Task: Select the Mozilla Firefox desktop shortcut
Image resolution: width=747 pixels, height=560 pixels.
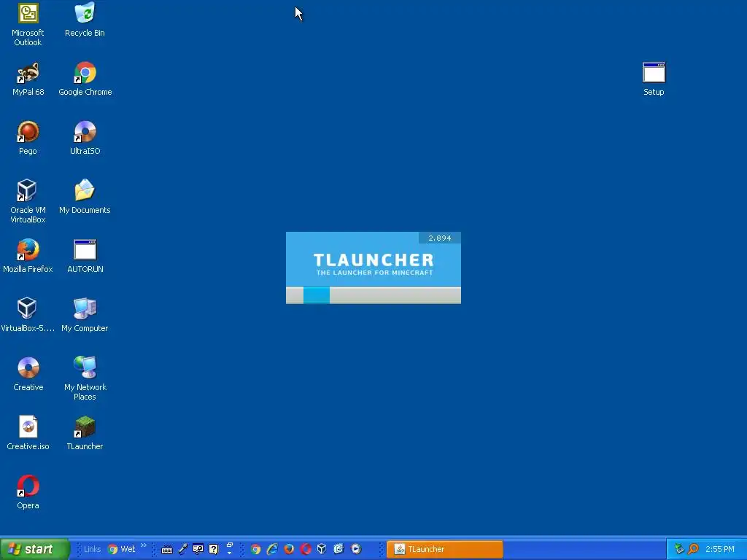Action: (28, 256)
